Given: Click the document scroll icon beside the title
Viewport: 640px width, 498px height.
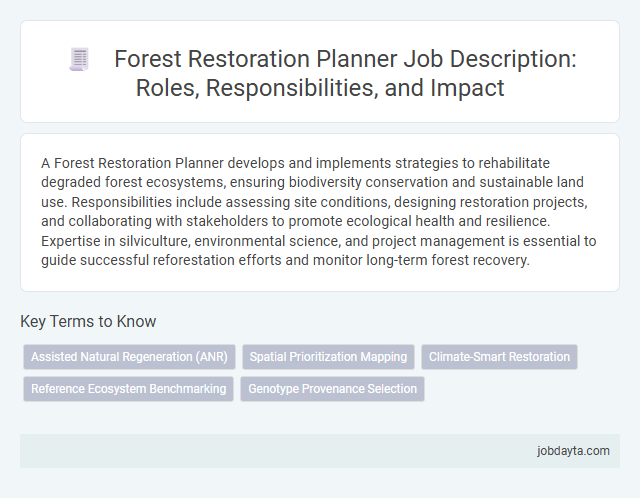Looking at the screenshot, I should [79, 59].
